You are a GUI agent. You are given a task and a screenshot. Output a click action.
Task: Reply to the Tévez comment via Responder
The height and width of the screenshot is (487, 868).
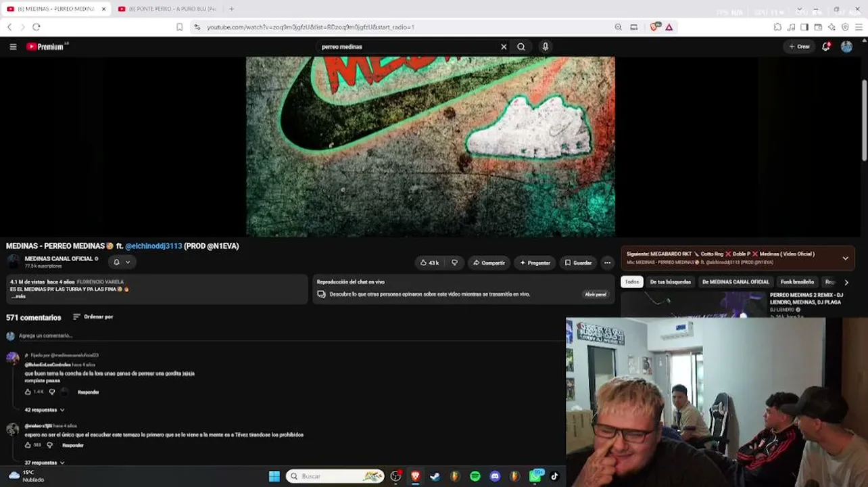(x=72, y=445)
